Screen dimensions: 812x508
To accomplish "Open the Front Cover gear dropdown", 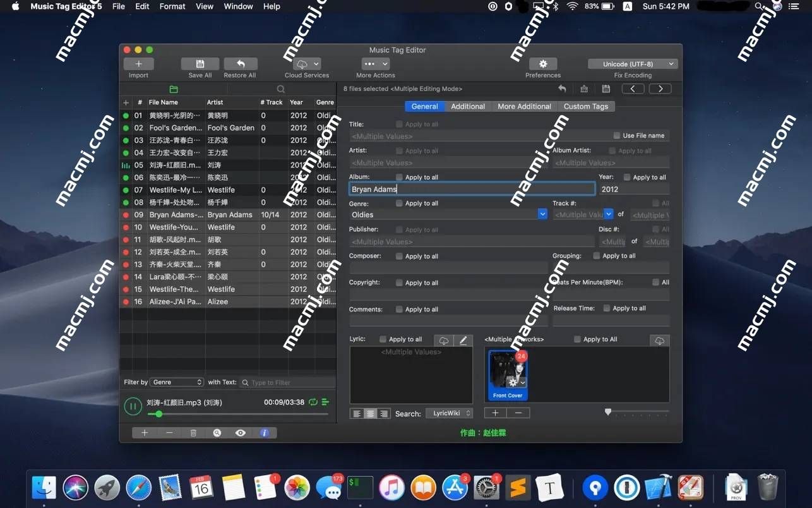I will [x=516, y=382].
